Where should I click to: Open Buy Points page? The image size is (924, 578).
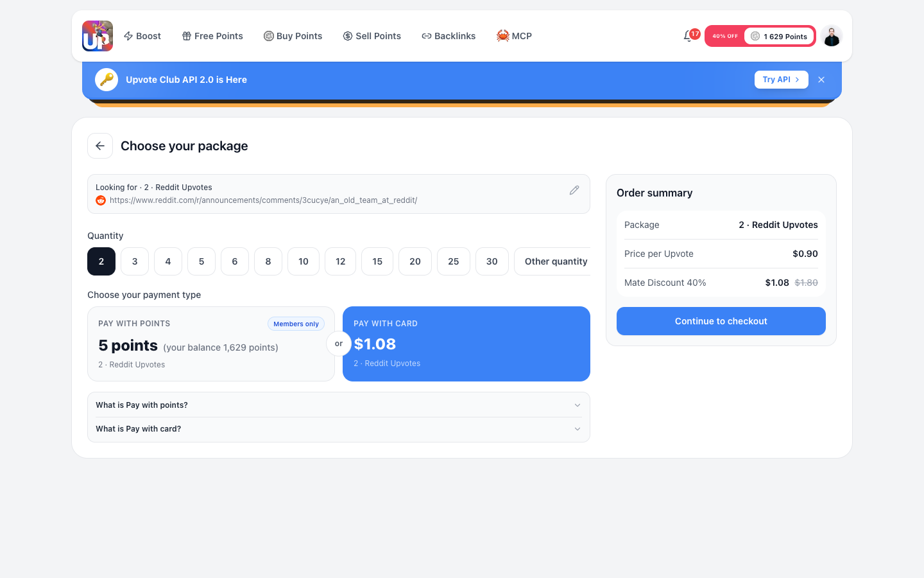pyautogui.click(x=293, y=36)
